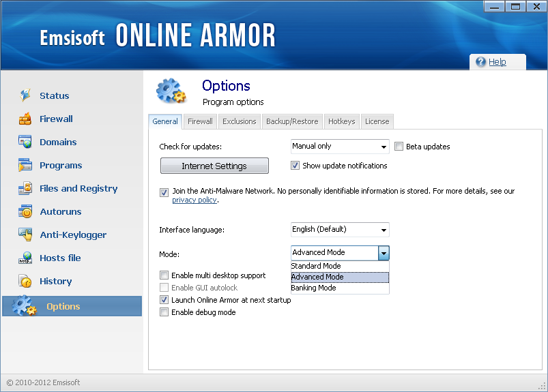Select the Anti-Keylogger icon

pos(25,235)
